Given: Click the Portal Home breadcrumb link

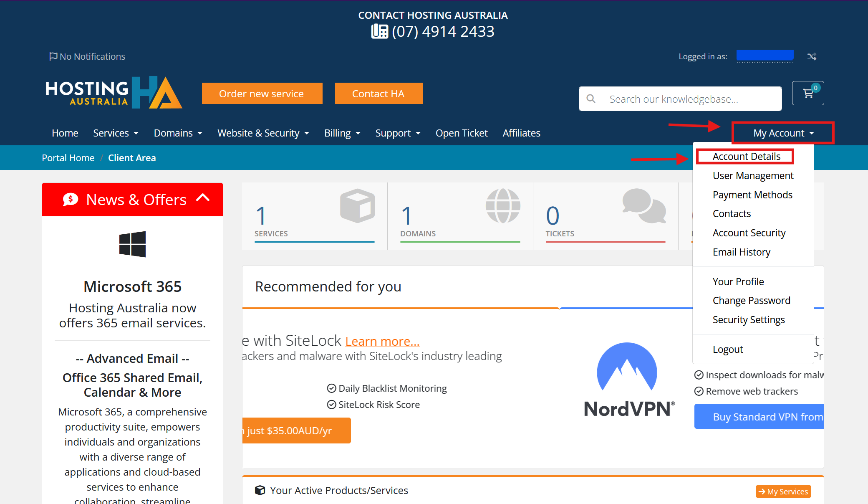Looking at the screenshot, I should coord(68,158).
